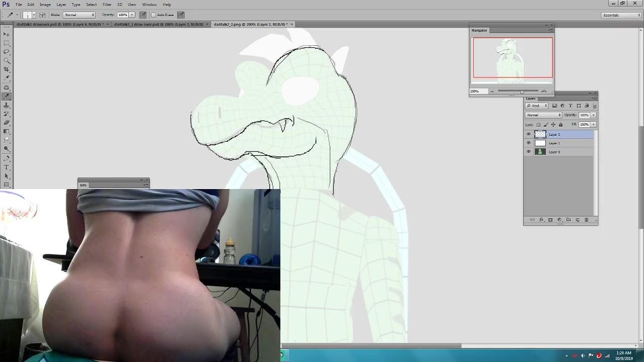The image size is (644, 362).
Task: Select the Horizontal Type tool
Action: pyautogui.click(x=7, y=167)
